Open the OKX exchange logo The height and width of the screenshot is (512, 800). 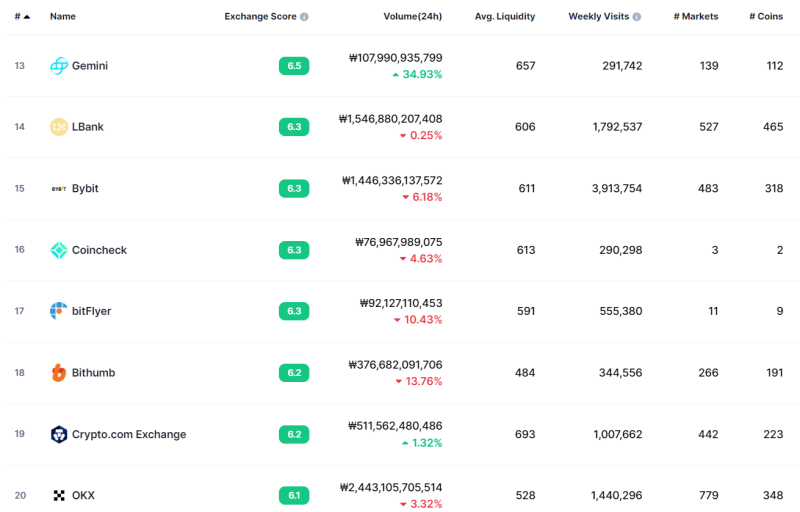coord(59,496)
